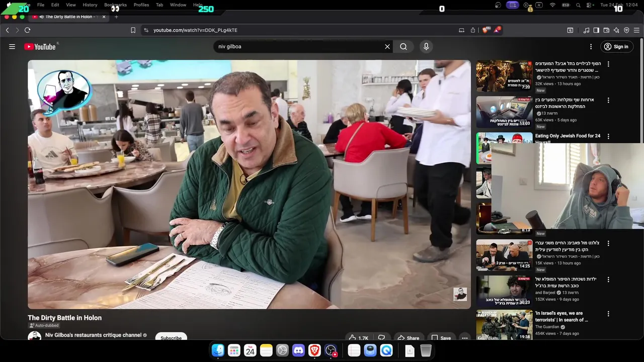Open Discord from the dock

point(298,350)
